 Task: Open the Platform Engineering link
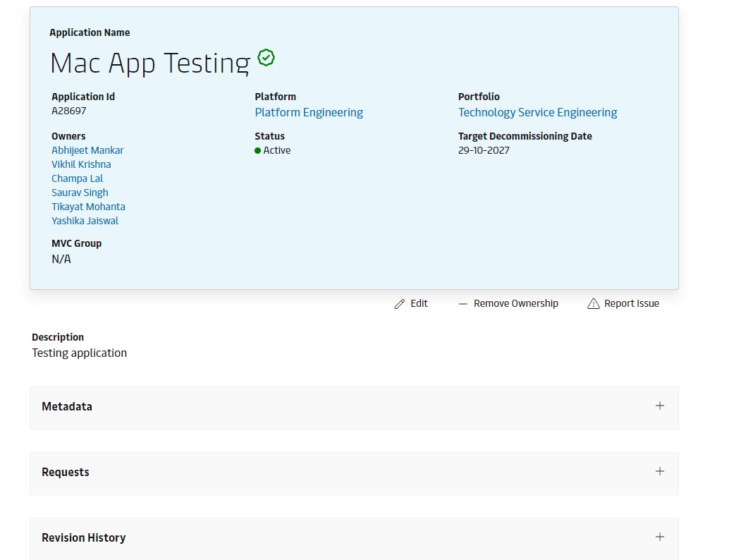309,113
